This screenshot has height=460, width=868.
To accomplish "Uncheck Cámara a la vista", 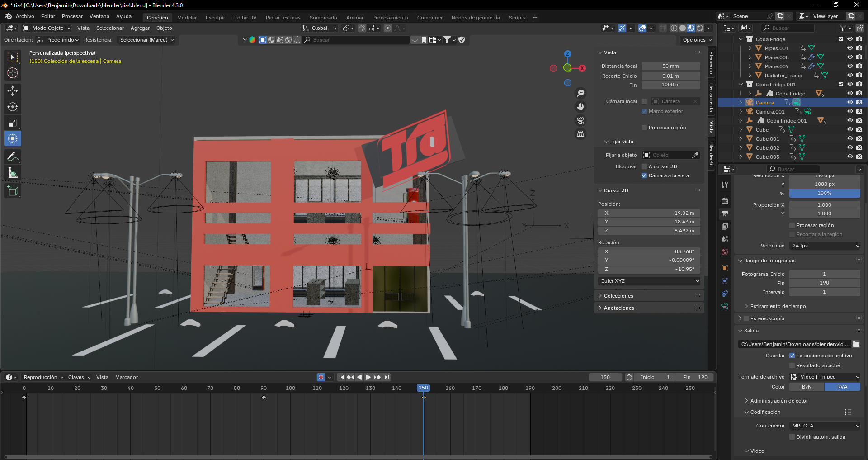I will [x=644, y=175].
